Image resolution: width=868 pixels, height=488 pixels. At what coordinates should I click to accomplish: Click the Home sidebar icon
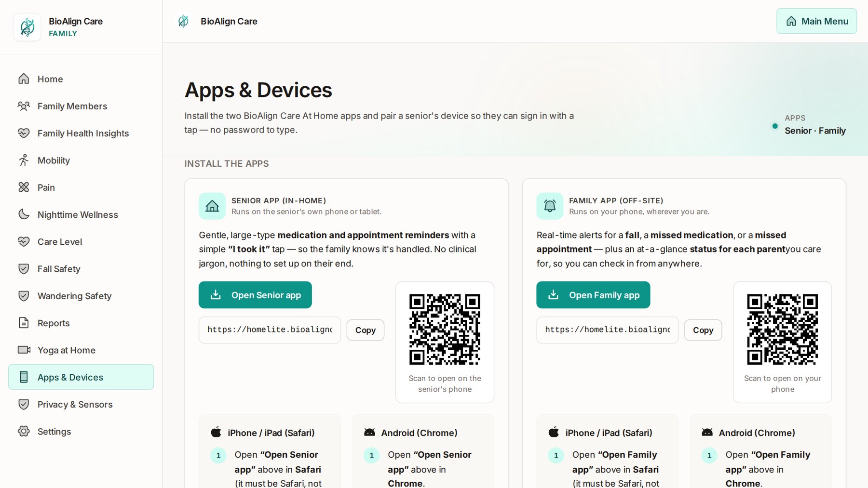(24, 79)
